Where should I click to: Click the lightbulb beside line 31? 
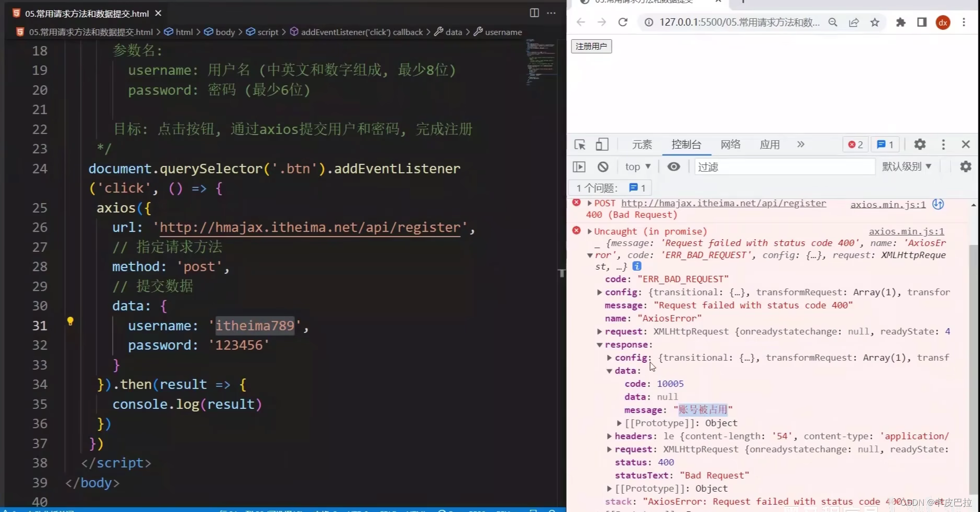[x=71, y=321]
